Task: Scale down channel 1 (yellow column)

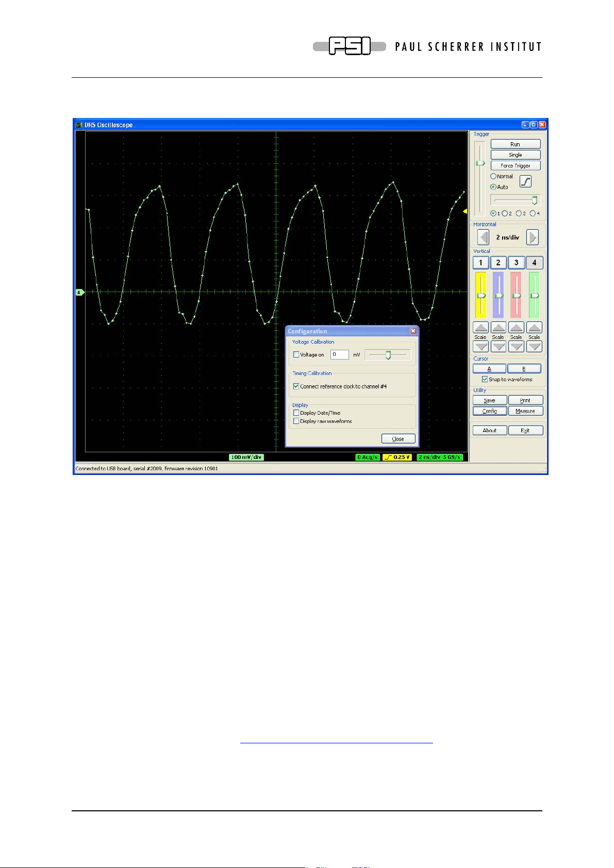Action: [480, 347]
